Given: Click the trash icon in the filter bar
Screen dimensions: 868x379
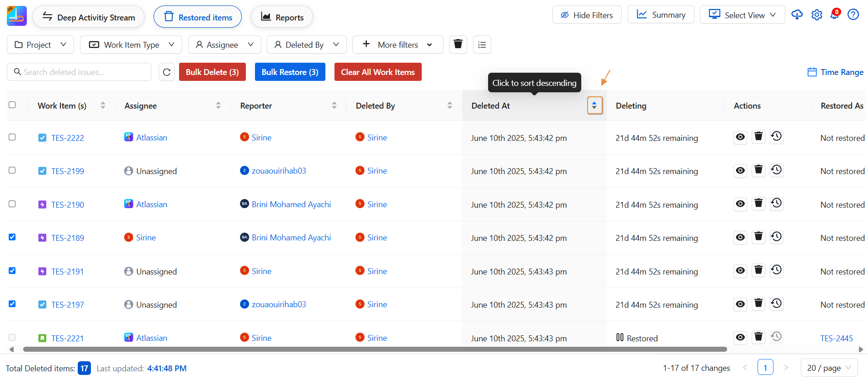Looking at the screenshot, I should point(458,45).
